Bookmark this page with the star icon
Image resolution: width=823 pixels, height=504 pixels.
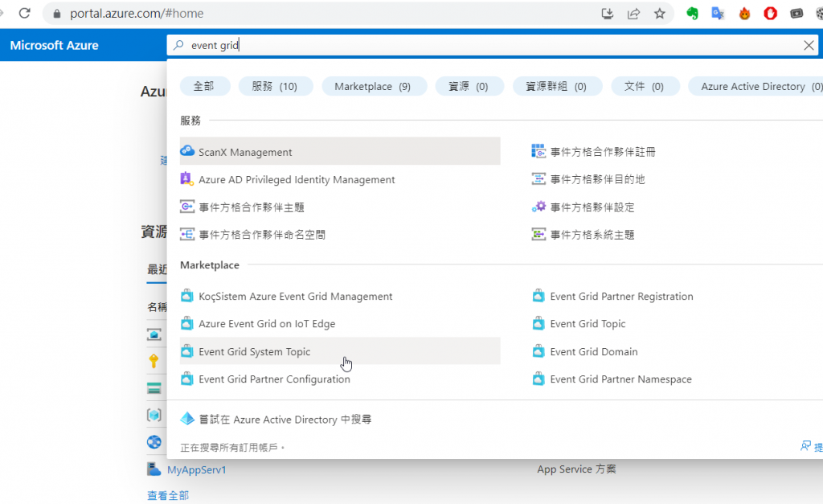(x=660, y=14)
